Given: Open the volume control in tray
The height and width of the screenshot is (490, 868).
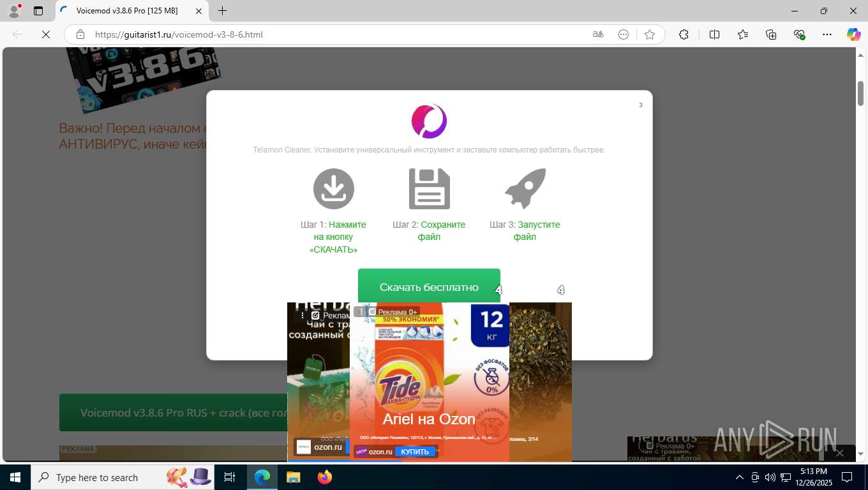Looking at the screenshot, I should [x=770, y=477].
